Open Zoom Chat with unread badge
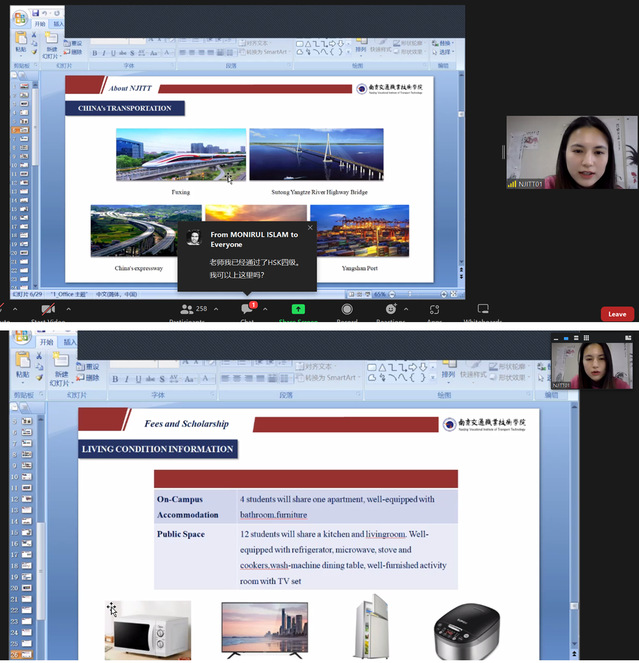 247,311
